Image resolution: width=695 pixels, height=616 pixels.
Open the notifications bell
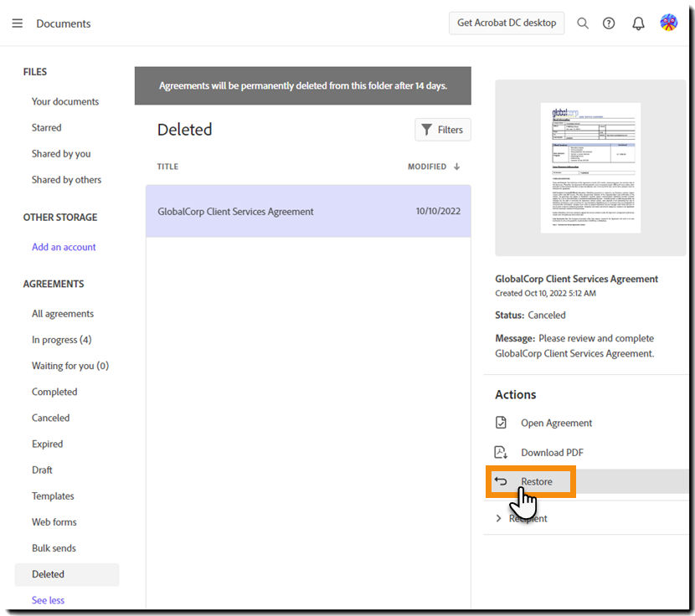click(638, 23)
